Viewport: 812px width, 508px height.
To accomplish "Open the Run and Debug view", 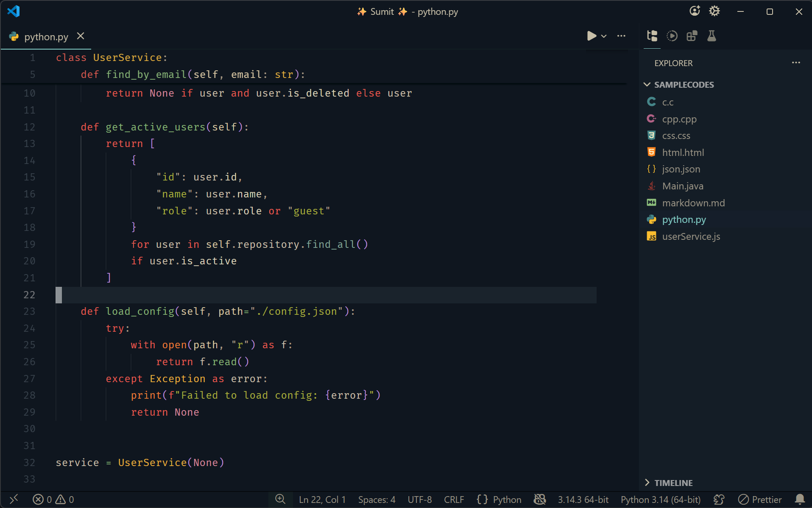I will coord(672,36).
